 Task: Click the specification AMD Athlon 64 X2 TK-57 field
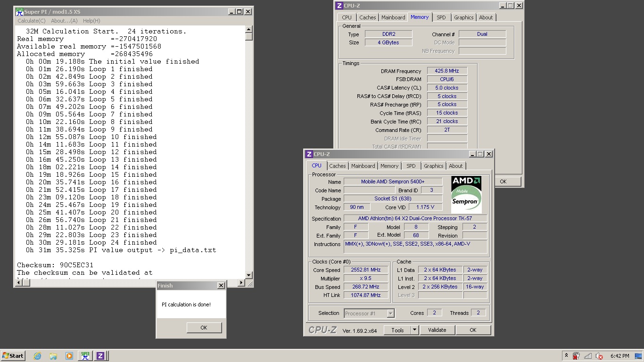[x=415, y=218]
